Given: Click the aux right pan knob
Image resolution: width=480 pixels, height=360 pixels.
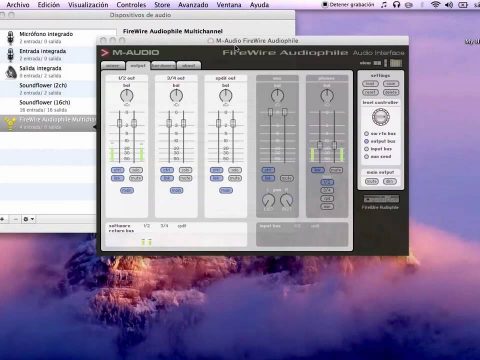Looking at the screenshot, I should [286, 200].
